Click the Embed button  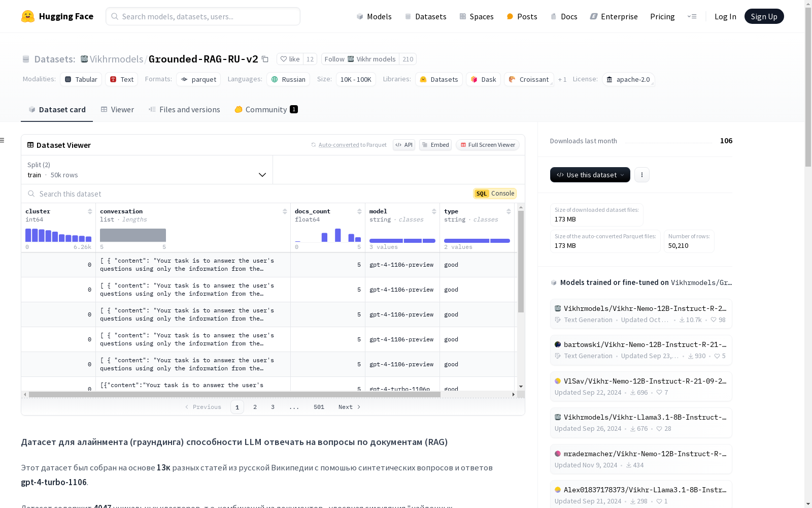click(x=435, y=145)
